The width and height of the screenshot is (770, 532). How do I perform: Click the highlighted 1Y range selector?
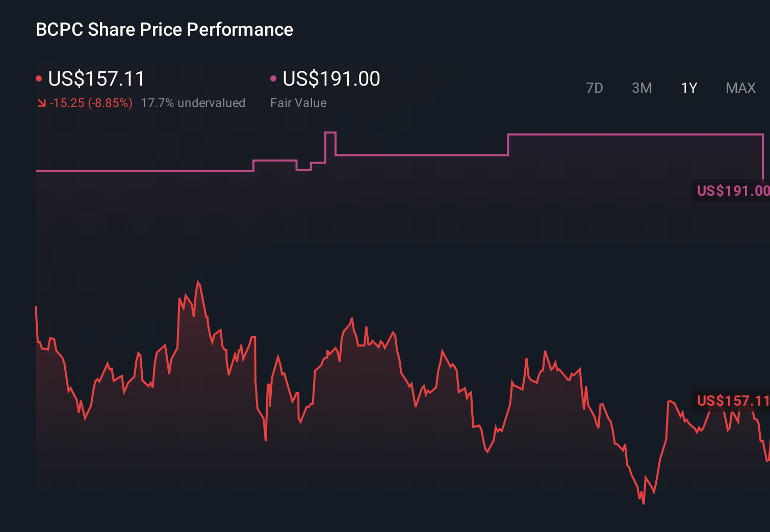point(688,88)
